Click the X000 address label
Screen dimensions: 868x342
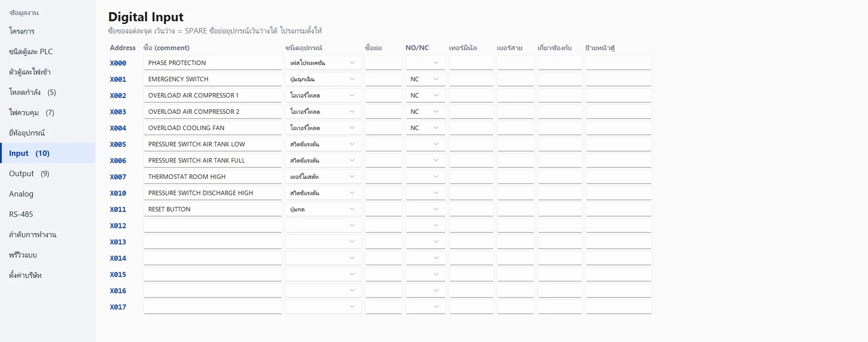(118, 63)
